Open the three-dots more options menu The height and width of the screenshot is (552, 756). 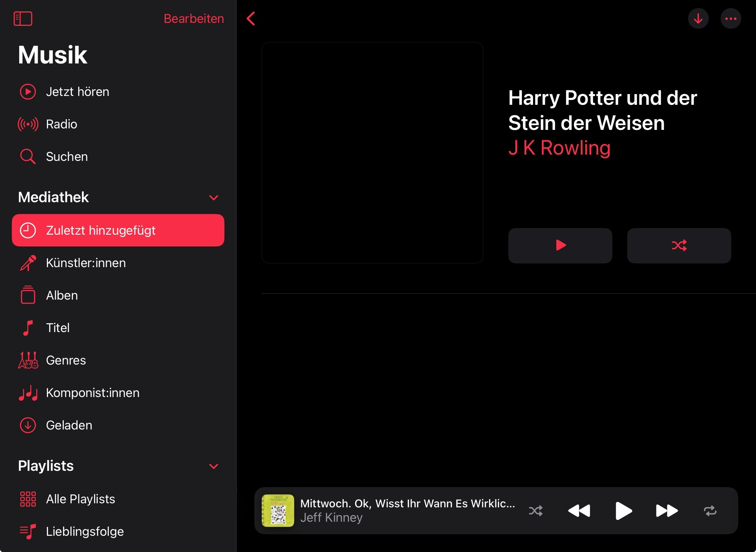click(x=731, y=18)
